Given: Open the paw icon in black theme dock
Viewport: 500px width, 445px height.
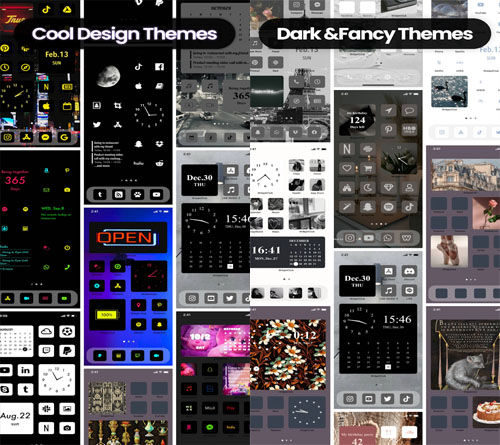Looking at the screenshot, I should pos(137,194).
